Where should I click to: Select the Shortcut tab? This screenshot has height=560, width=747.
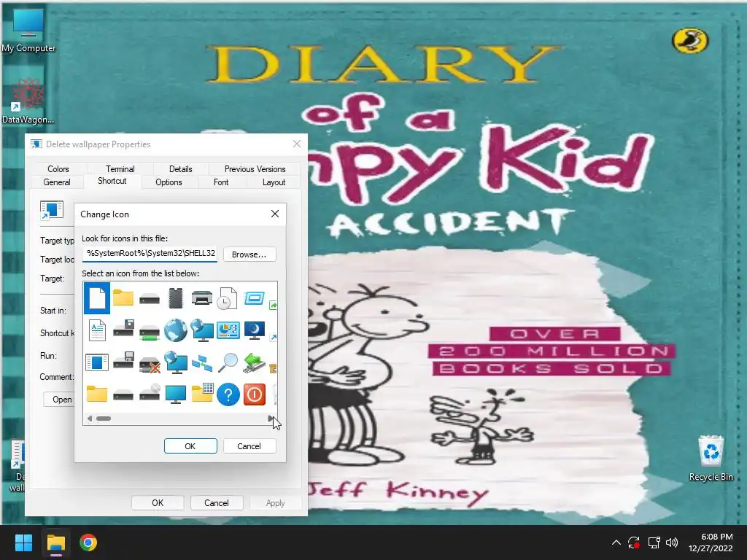tap(112, 182)
